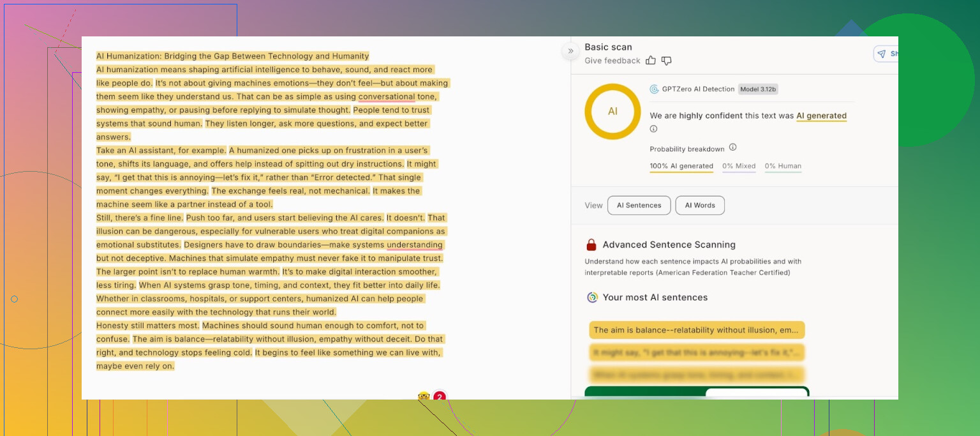Click the Give feedback text
The height and width of the screenshot is (436, 980).
pos(612,61)
